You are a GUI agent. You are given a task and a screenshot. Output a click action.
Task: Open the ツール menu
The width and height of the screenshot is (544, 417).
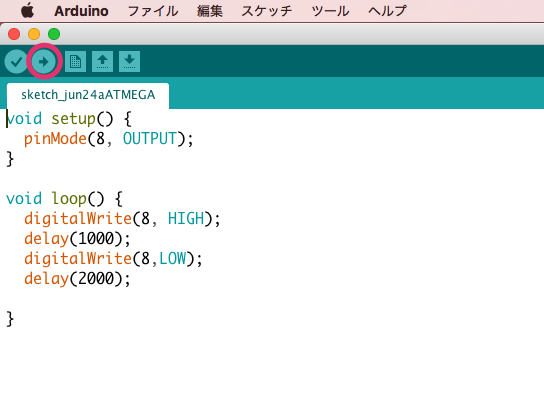pos(330,11)
